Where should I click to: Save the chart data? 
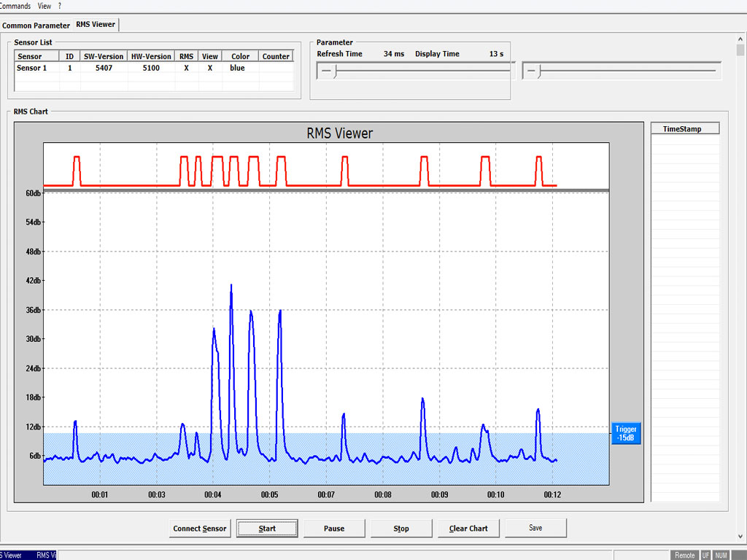(x=535, y=528)
